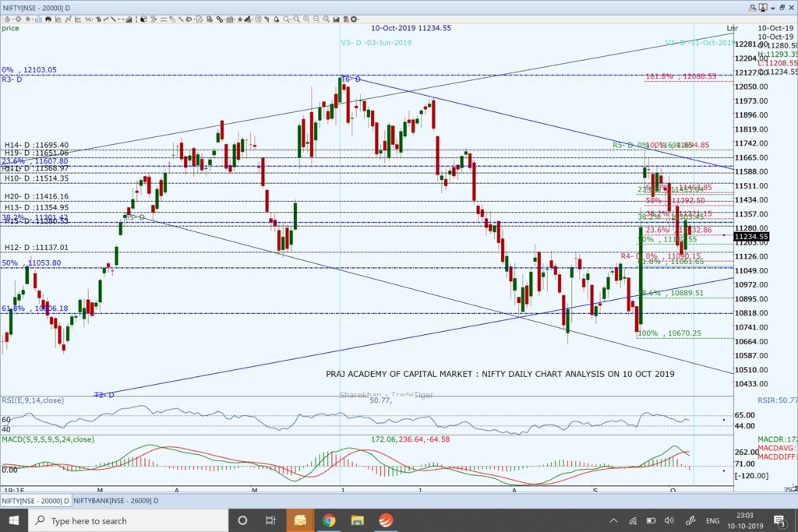Click the W icon in chart toolbar

[x=28, y=19]
